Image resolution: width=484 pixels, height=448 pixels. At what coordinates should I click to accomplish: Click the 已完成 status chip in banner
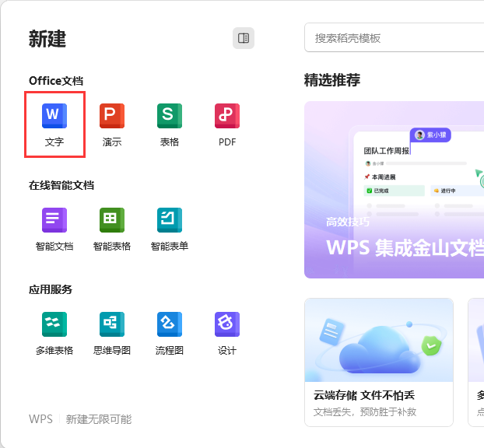tap(395, 191)
